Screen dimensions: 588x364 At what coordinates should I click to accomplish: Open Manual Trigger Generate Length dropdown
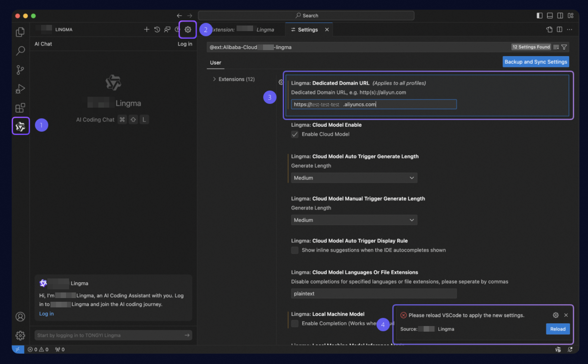(x=354, y=220)
